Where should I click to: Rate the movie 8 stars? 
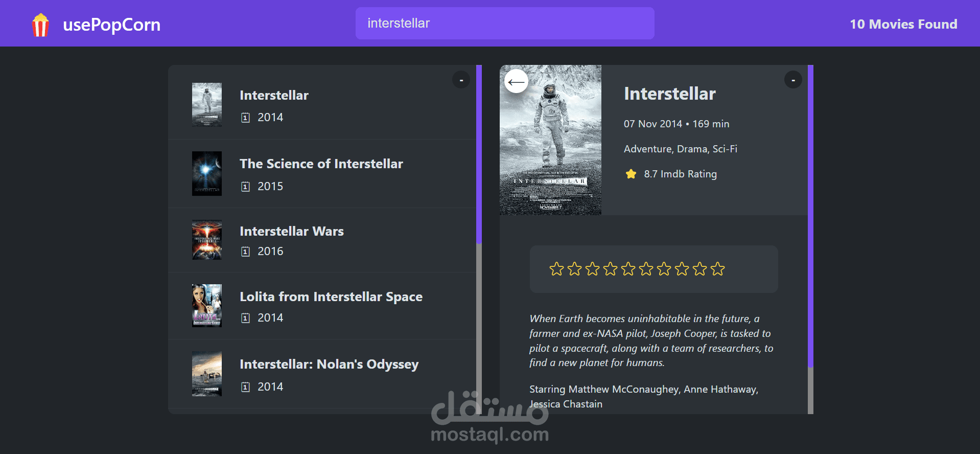coord(682,269)
